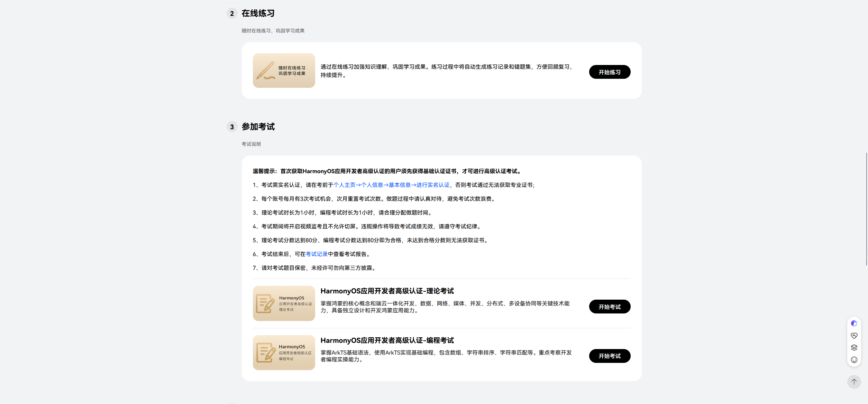Click the stacked layers icon
This screenshot has height=404, width=868.
pos(854,348)
